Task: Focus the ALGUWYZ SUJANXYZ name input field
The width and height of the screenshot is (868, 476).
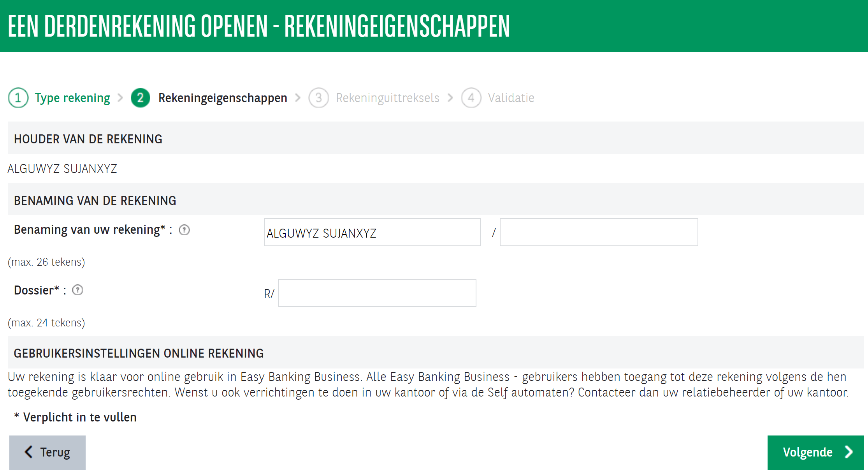Action: point(372,233)
